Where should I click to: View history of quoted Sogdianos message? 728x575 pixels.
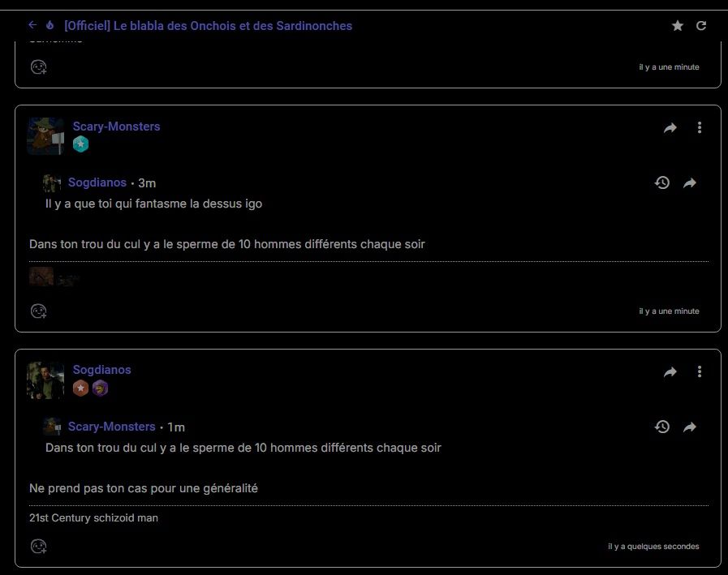tap(662, 182)
